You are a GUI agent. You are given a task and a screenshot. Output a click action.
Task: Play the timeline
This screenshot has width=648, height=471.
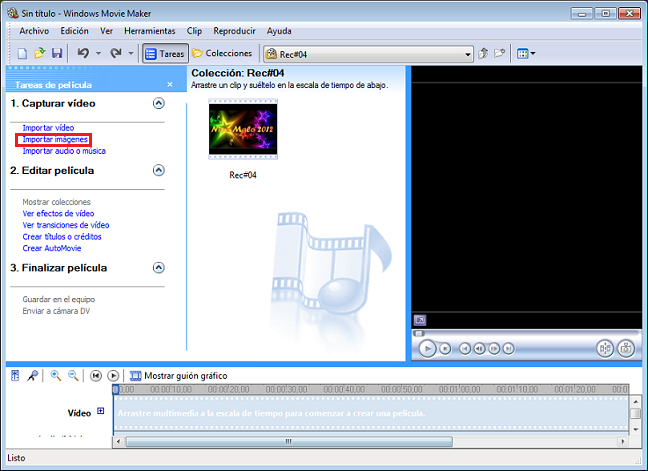(x=113, y=376)
